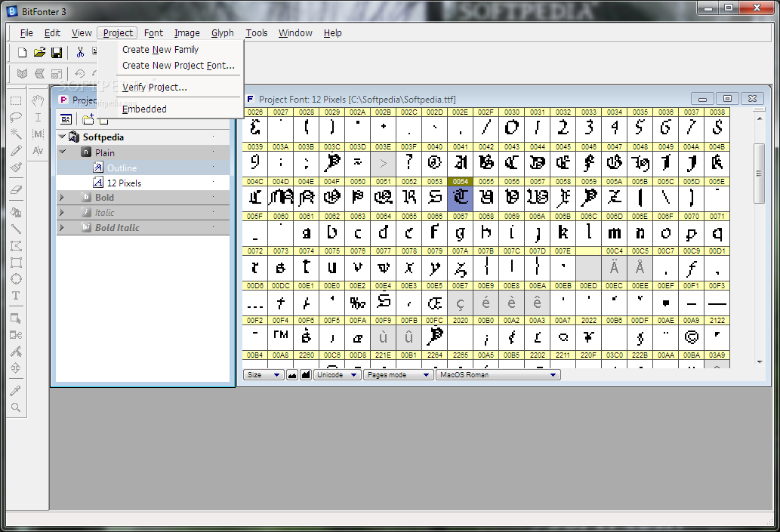This screenshot has width=780, height=532.
Task: Click the window with scissors tool icon
Action: [16, 335]
